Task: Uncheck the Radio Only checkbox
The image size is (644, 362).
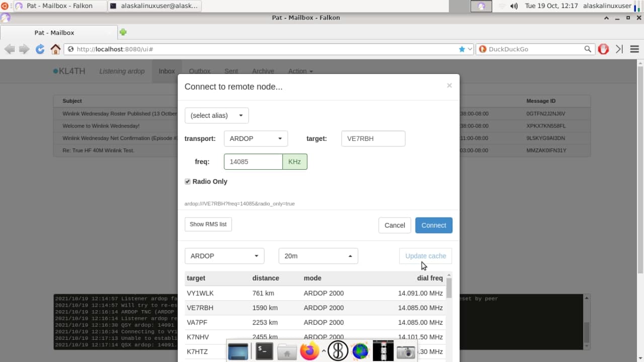Action: tap(188, 182)
